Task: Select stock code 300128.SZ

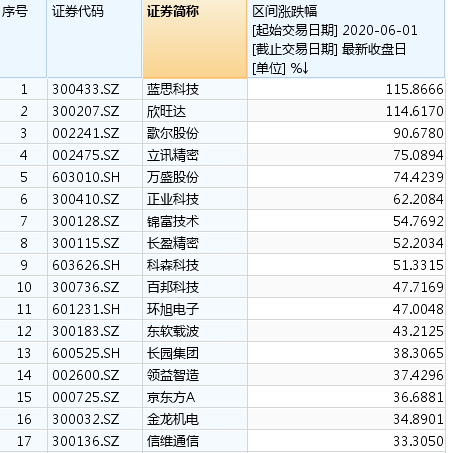Action: (x=86, y=221)
